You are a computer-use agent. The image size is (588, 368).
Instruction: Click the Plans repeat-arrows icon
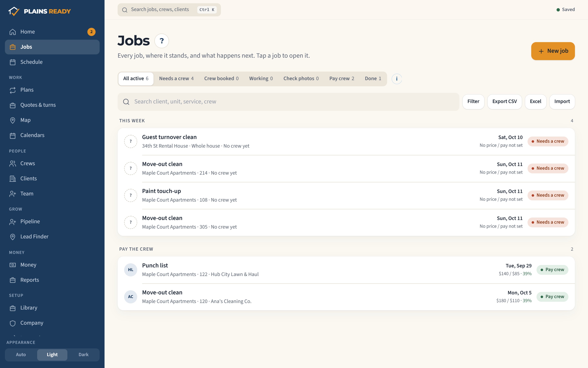click(13, 90)
